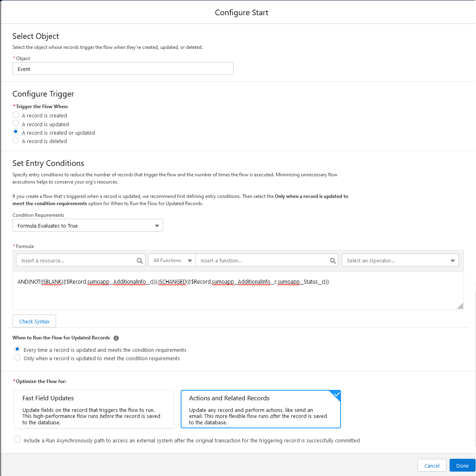Click the formula box resize handle
The image size is (476, 476).
coord(460,306)
